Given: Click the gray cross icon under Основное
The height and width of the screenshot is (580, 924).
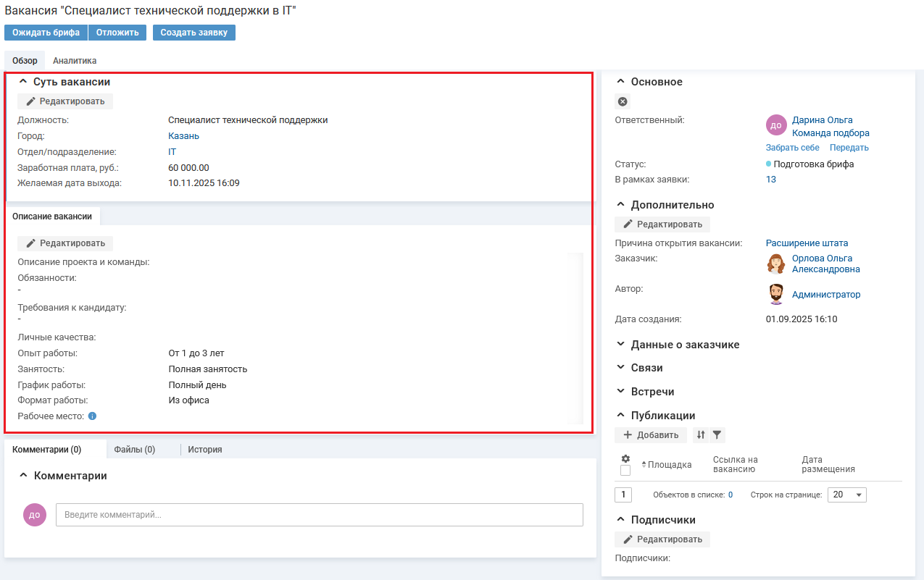Looking at the screenshot, I should coord(623,101).
